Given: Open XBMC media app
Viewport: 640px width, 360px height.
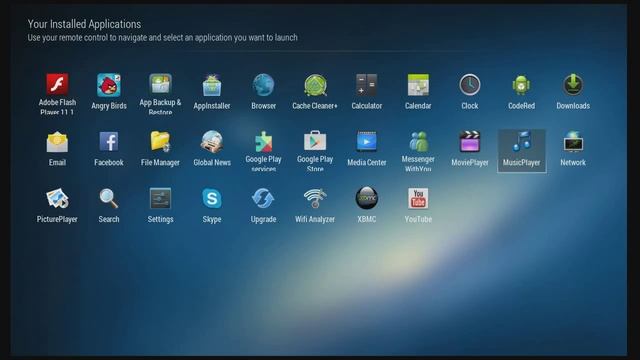Looking at the screenshot, I should click(x=367, y=206).
